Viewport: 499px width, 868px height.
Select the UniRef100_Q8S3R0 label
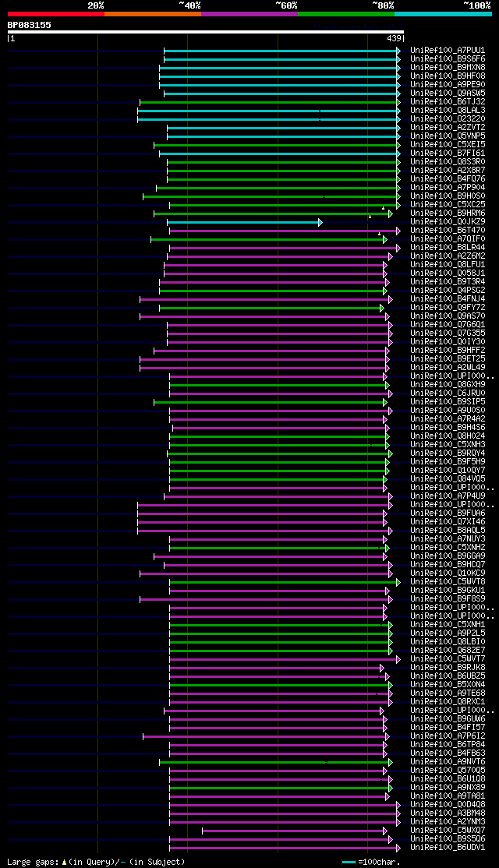pyautogui.click(x=448, y=161)
